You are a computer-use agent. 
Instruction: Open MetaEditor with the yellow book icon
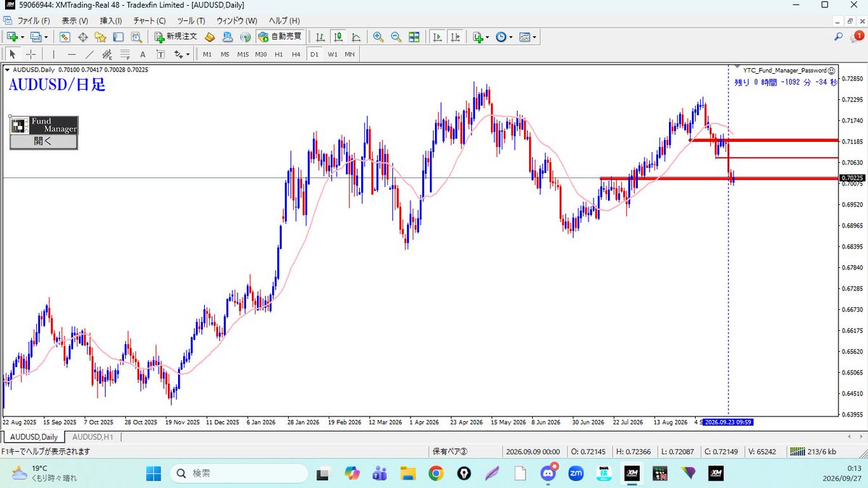tap(210, 37)
